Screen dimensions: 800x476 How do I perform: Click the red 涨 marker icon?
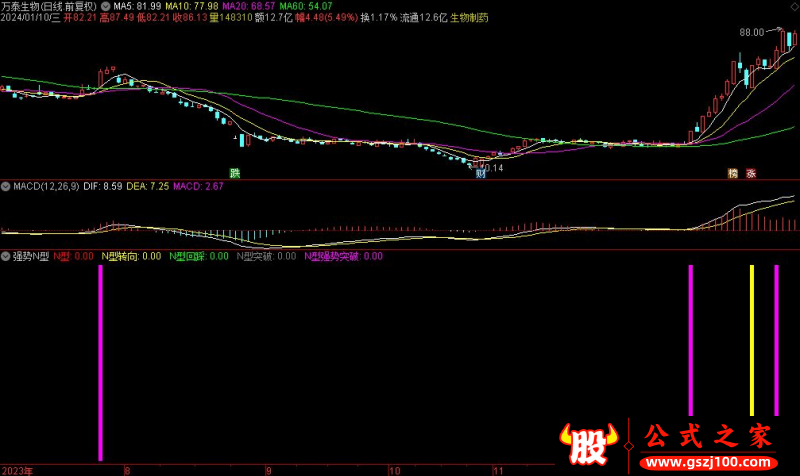point(751,173)
